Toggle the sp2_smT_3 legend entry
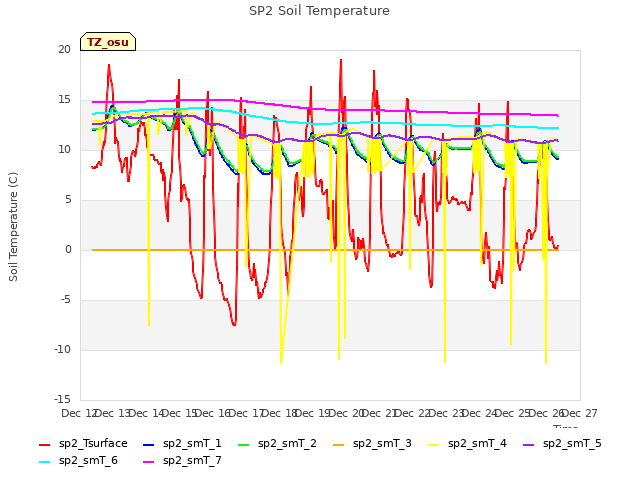This screenshot has height=480, width=640. point(372,443)
